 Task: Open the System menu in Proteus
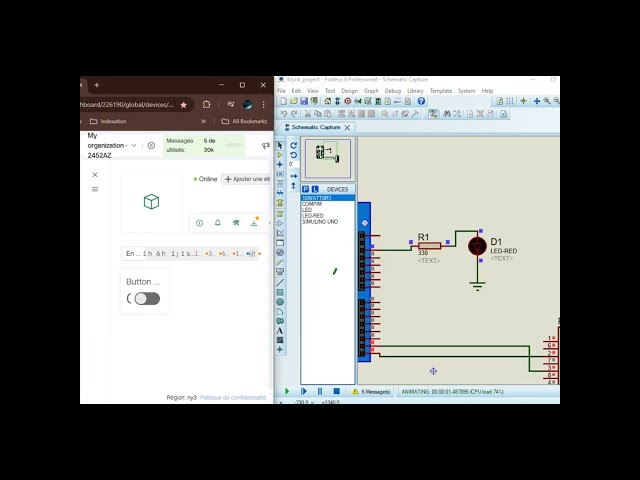click(x=467, y=91)
